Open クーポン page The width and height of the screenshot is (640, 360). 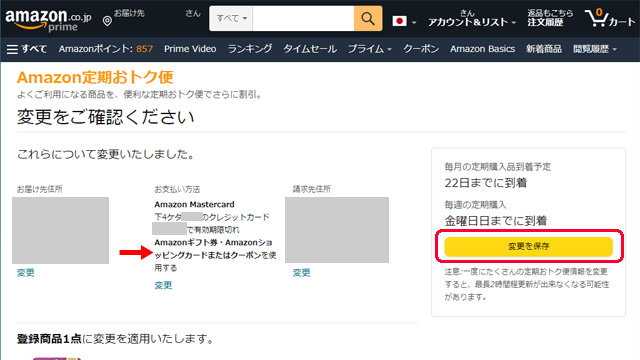(x=421, y=49)
